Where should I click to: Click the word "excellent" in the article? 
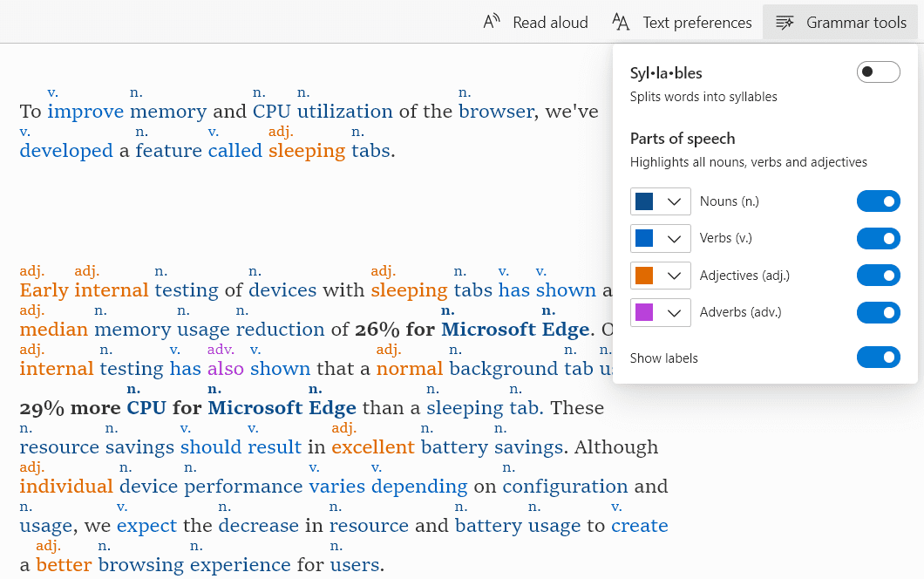372,447
